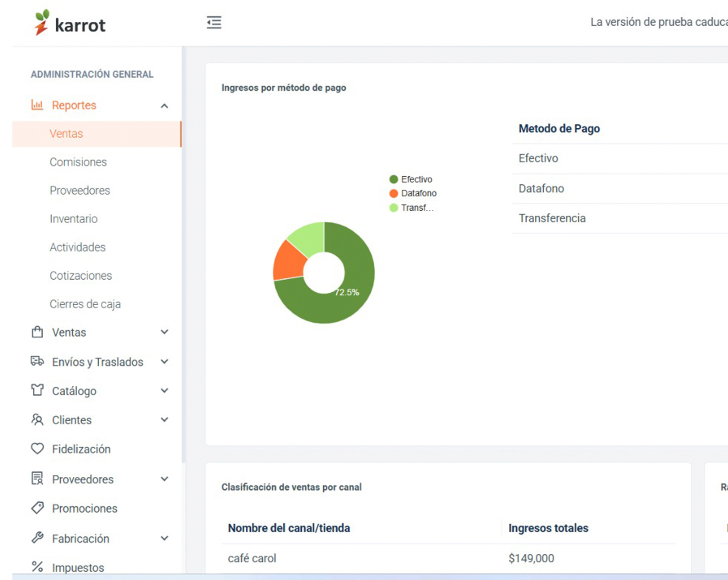728x580 pixels.
Task: Expand the sidebar Proveedores chevron
Action: tap(164, 479)
